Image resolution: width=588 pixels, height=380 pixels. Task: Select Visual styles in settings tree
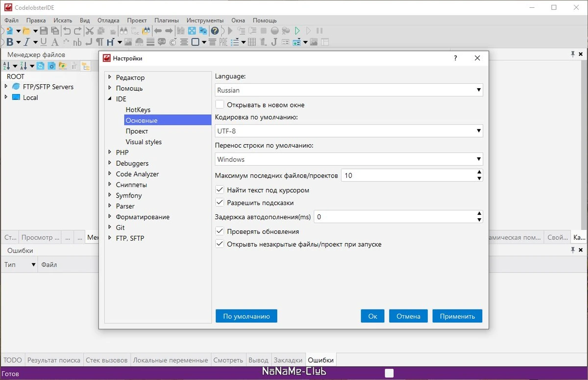point(144,142)
